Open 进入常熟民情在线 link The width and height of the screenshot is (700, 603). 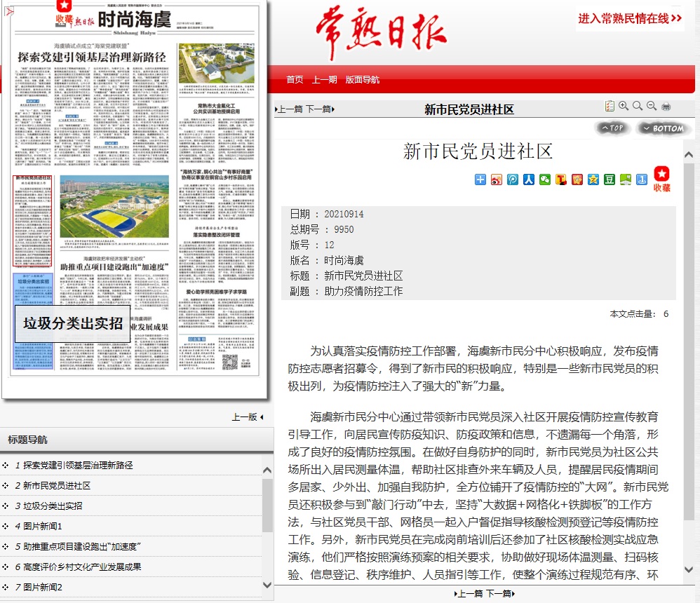[x=630, y=18]
